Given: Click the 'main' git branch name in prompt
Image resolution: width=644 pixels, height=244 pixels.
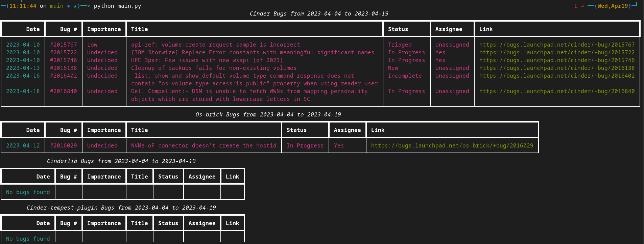Looking at the screenshot, I should [x=56, y=6].
